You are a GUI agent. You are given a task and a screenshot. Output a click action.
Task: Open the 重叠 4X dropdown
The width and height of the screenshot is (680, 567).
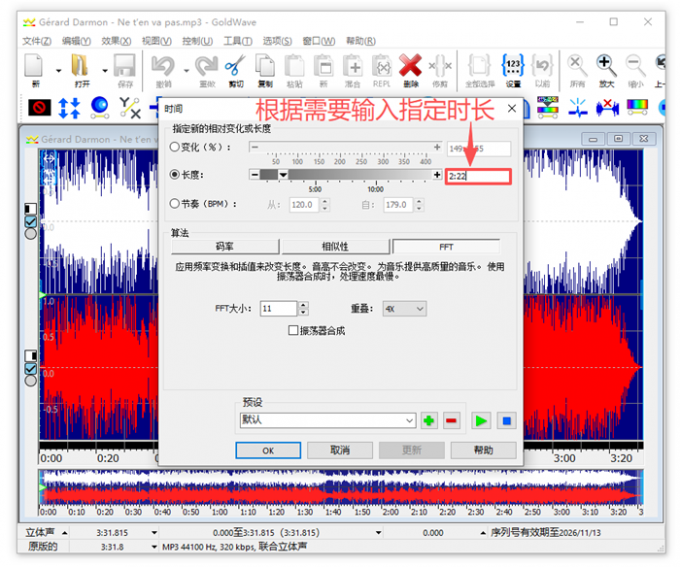pyautogui.click(x=404, y=308)
